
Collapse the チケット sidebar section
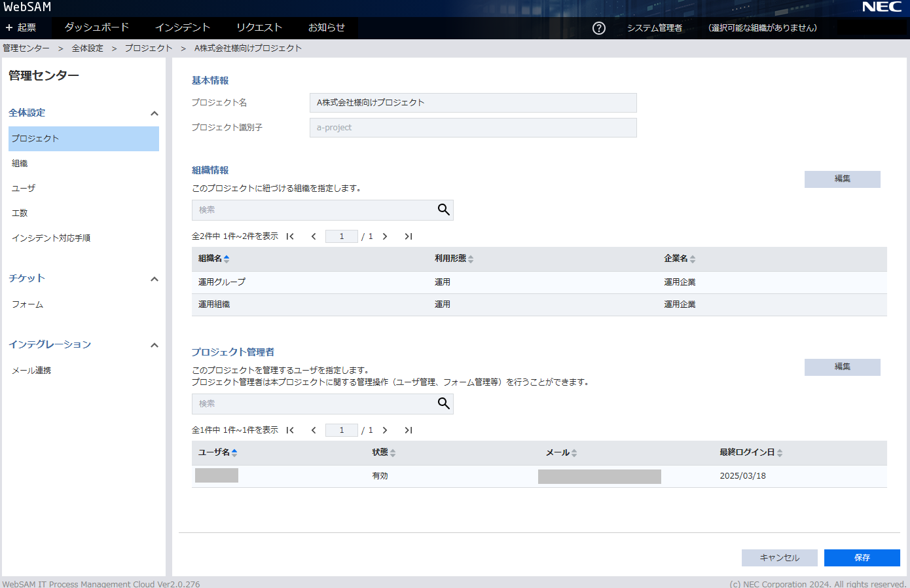[x=155, y=279]
